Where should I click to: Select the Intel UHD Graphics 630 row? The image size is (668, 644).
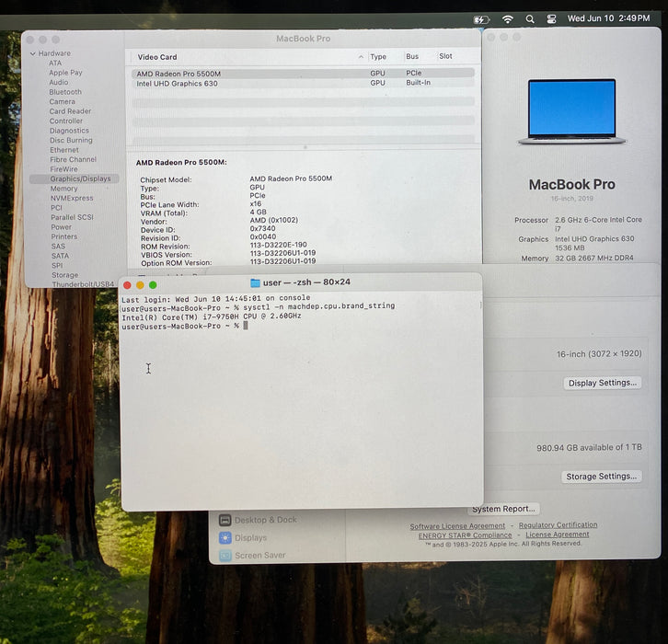click(303, 83)
